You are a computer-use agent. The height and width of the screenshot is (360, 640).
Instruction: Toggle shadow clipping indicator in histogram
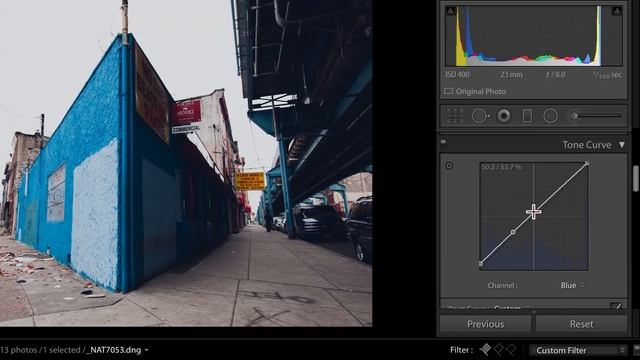[451, 11]
